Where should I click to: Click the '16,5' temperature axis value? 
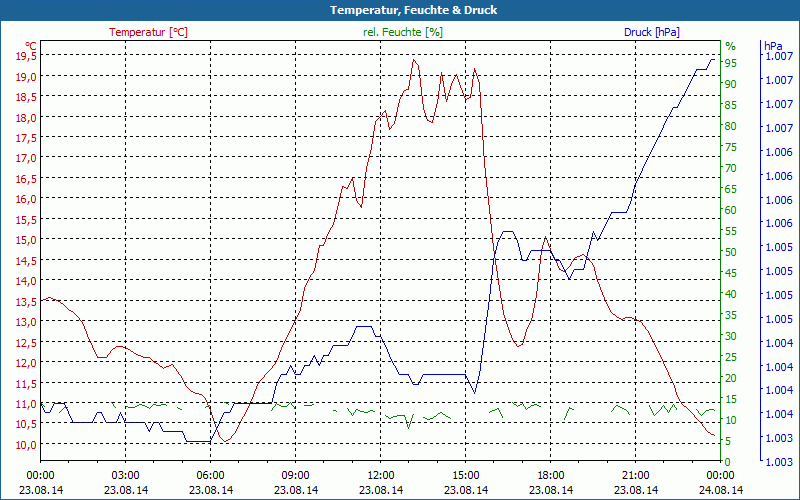(26, 178)
